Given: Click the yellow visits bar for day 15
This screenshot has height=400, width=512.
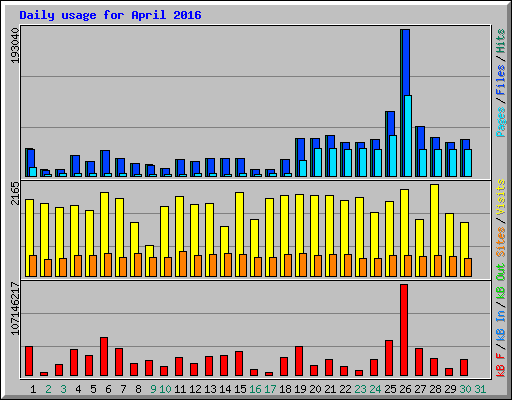Looking at the screenshot, I should click(x=239, y=223).
